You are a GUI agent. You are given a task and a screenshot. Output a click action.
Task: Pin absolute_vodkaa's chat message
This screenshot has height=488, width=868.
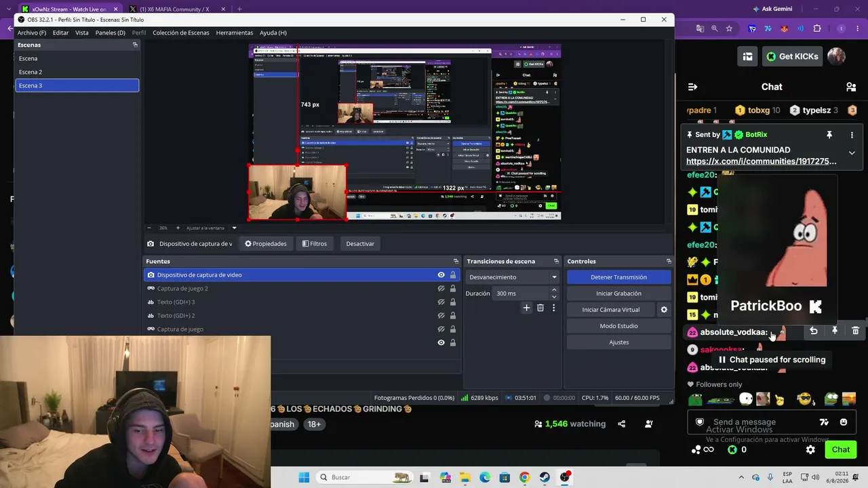click(835, 331)
